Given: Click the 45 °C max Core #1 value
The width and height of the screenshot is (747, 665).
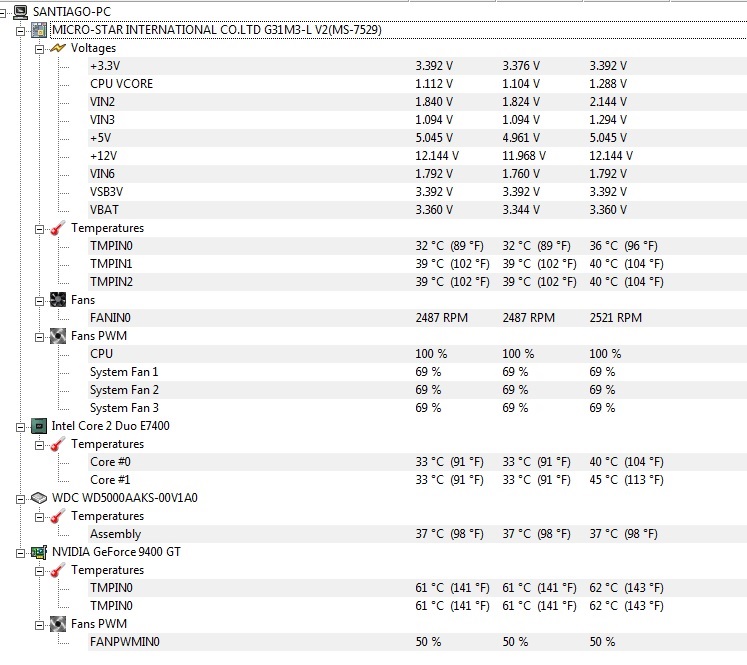Looking at the screenshot, I should coord(626,480).
